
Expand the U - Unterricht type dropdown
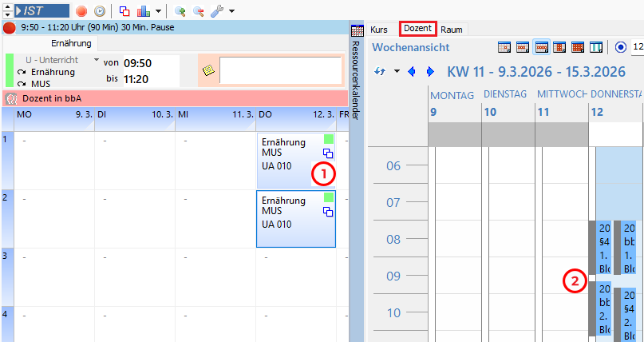(x=97, y=60)
